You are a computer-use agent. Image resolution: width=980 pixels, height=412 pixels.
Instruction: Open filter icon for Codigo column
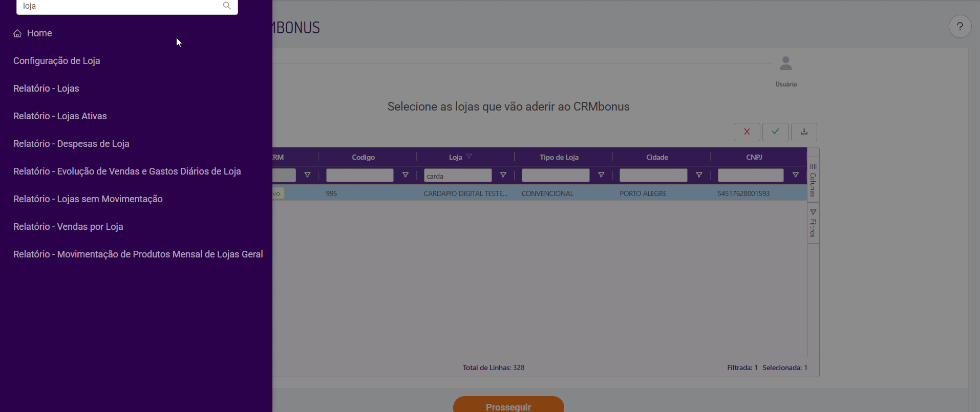tap(406, 175)
